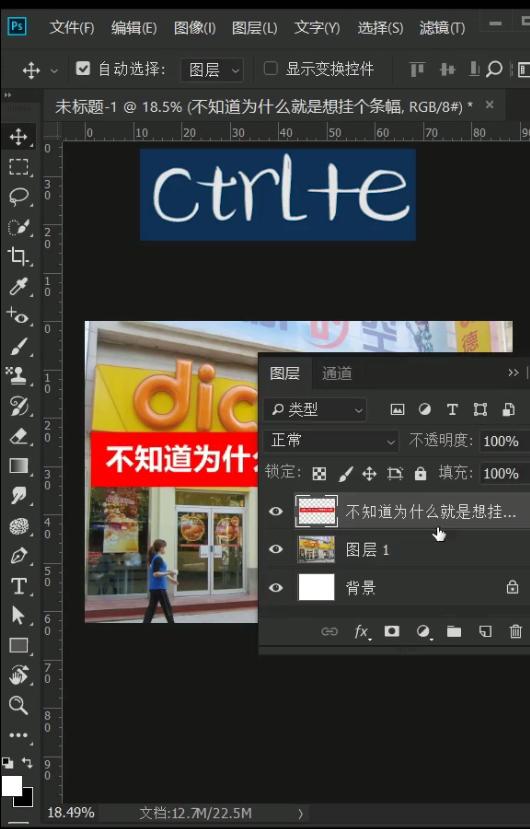
Task: Open the 类型 layer filter dropdown
Action: click(x=315, y=410)
